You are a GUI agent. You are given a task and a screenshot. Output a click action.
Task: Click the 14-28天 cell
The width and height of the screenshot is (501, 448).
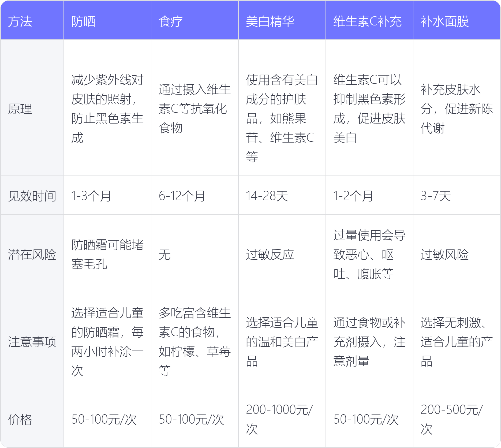[267, 196]
